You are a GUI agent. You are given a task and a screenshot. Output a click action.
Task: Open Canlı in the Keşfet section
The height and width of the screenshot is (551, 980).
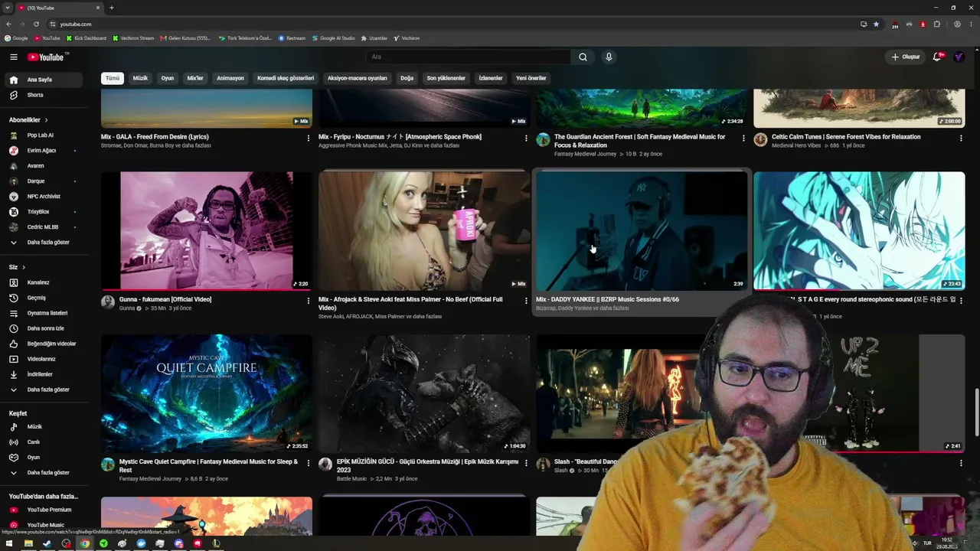point(42,442)
